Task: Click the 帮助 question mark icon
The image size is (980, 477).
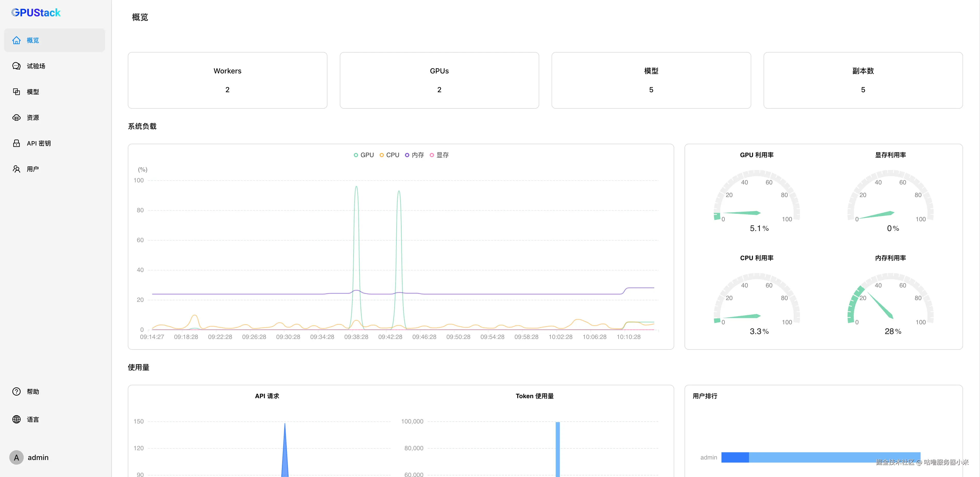Action: [16, 392]
